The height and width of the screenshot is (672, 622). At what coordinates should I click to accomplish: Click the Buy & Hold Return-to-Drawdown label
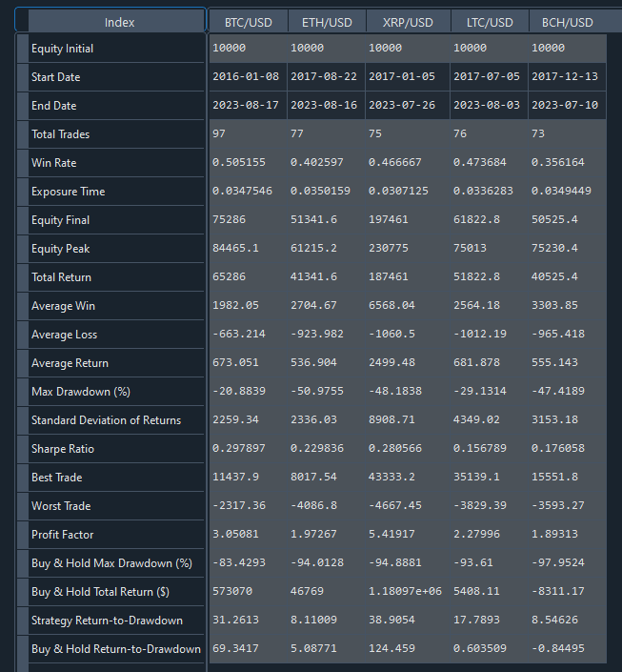[x=116, y=649]
